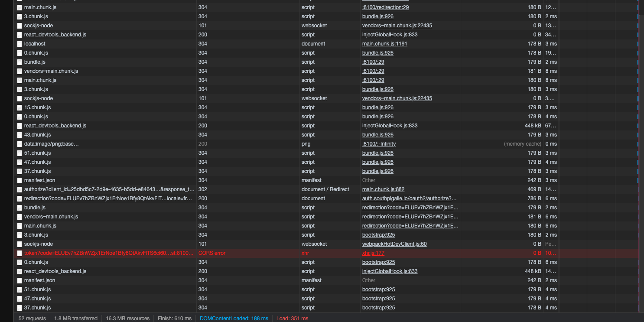This screenshot has height=322, width=644.
Task: Click the file icon beside the localhost request
Action: (x=20, y=44)
